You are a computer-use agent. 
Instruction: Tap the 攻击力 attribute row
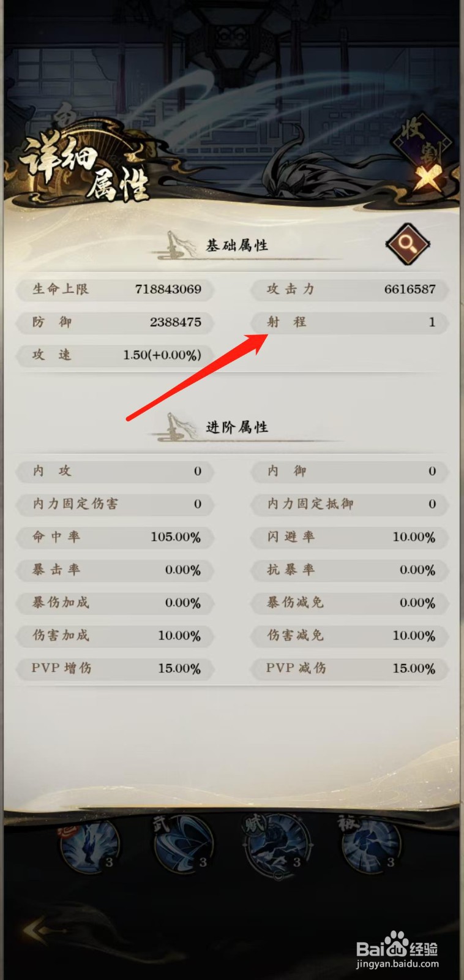350,289
